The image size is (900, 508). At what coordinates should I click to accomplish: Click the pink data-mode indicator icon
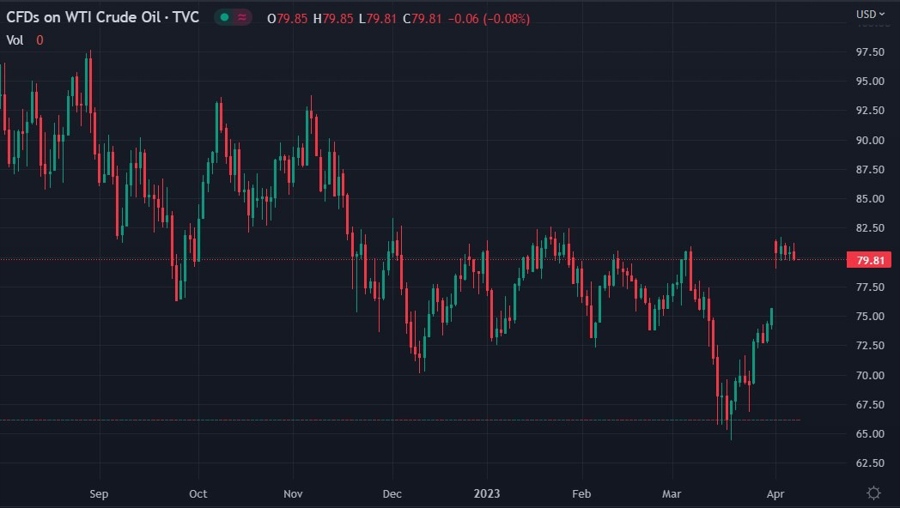[242, 18]
